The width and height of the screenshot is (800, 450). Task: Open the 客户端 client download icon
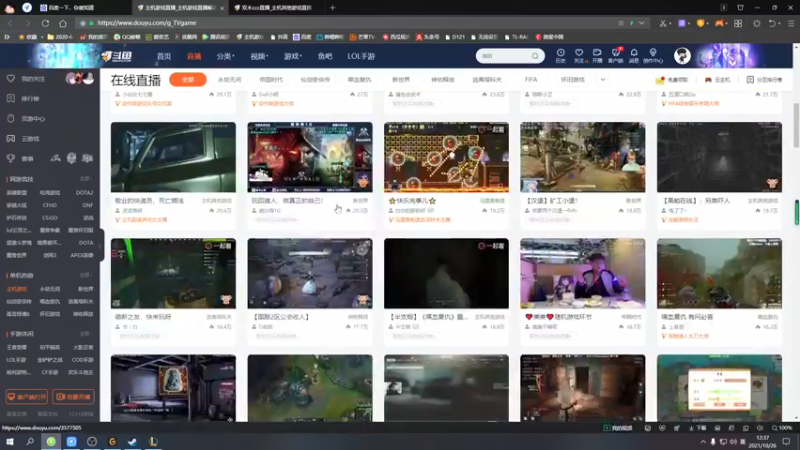click(615, 55)
